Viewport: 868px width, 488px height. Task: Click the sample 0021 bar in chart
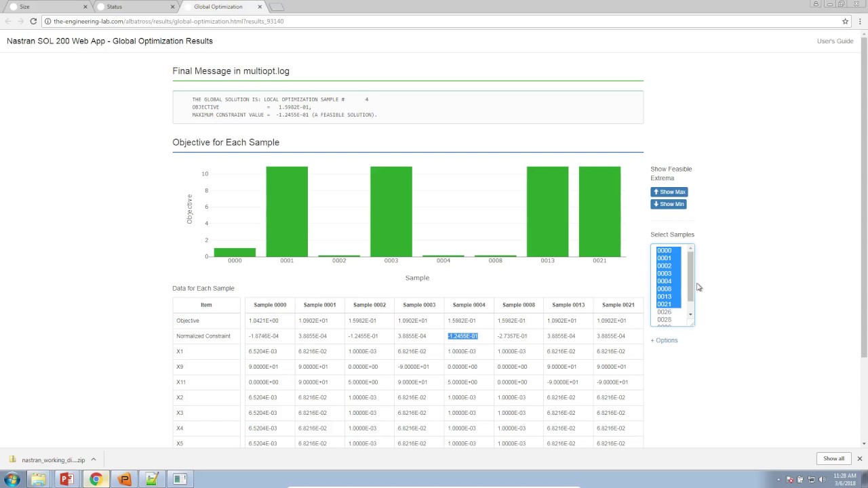599,211
